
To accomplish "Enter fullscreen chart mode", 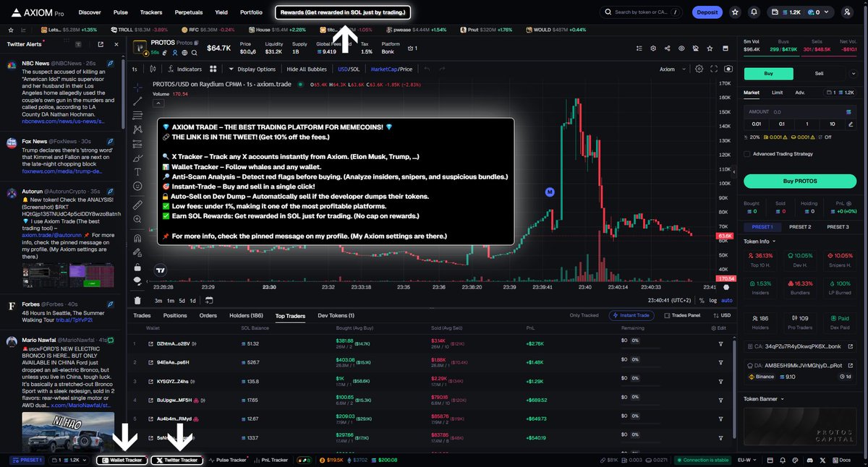I will click(x=715, y=69).
